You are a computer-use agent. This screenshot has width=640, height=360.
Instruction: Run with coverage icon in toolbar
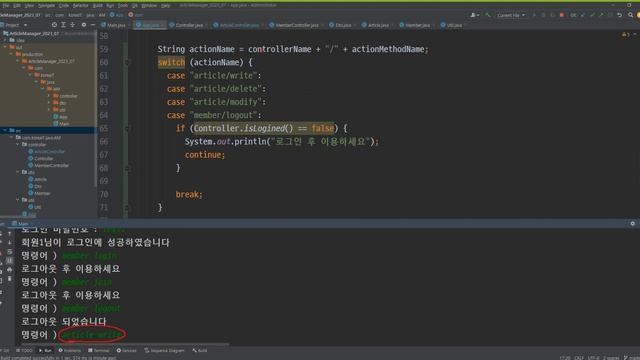click(553, 15)
